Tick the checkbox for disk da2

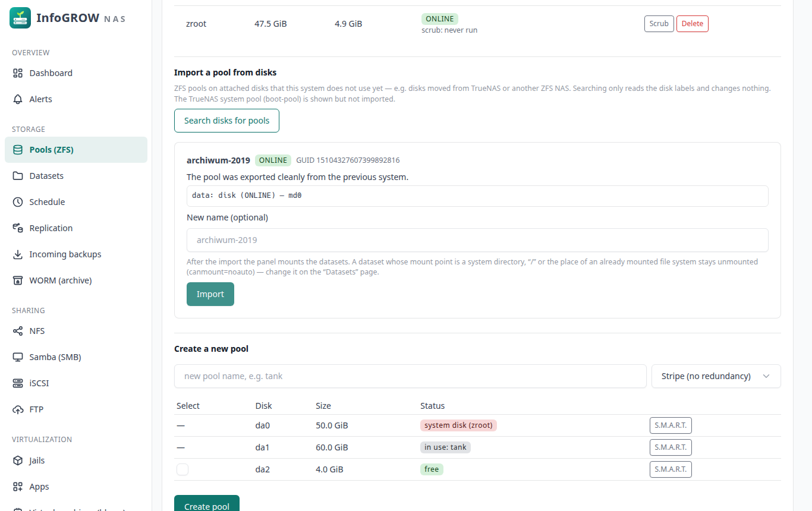tap(182, 469)
